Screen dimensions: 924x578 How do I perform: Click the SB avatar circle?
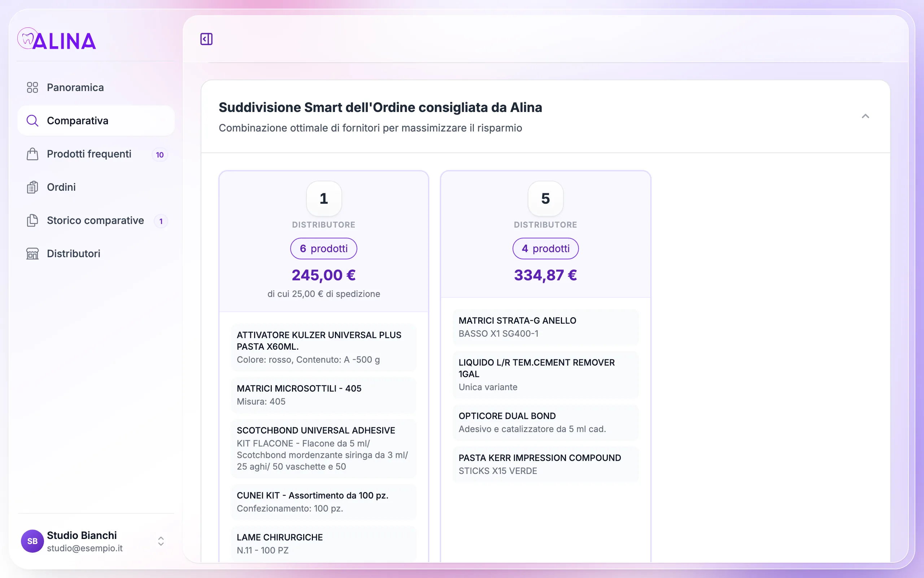(x=32, y=541)
